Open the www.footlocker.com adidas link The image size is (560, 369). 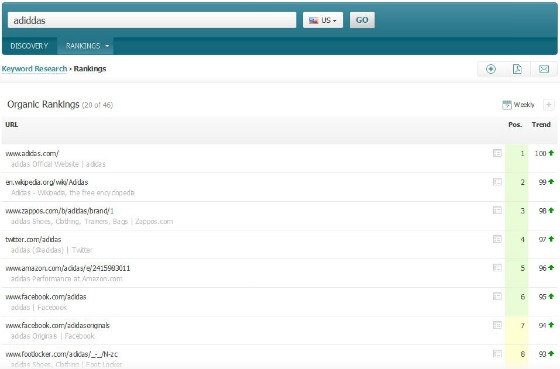(x=61, y=354)
